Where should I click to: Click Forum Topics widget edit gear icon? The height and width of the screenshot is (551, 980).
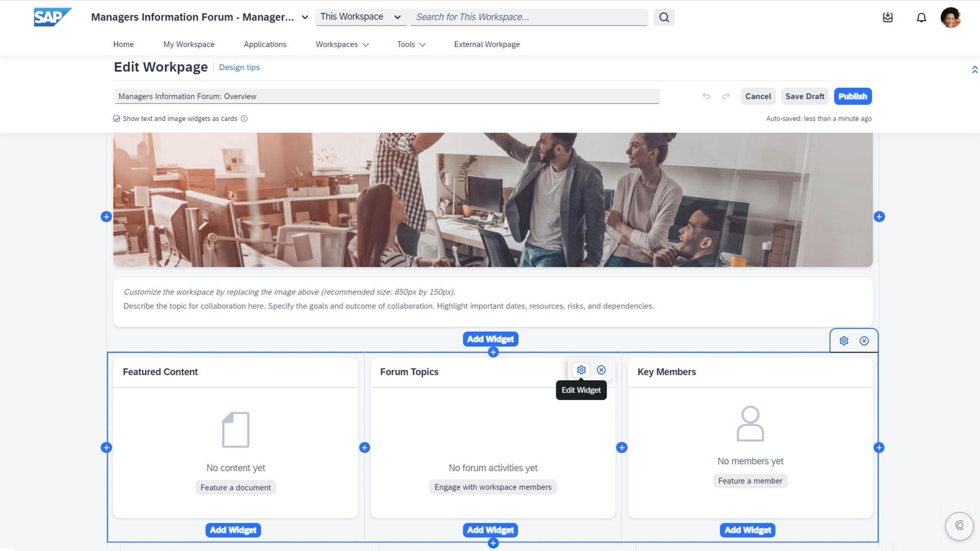tap(581, 370)
